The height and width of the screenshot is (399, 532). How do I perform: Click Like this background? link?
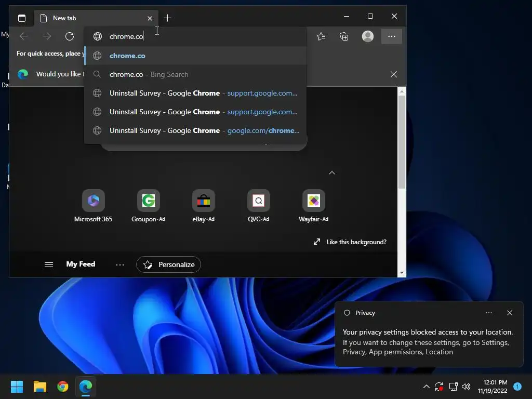point(356,242)
